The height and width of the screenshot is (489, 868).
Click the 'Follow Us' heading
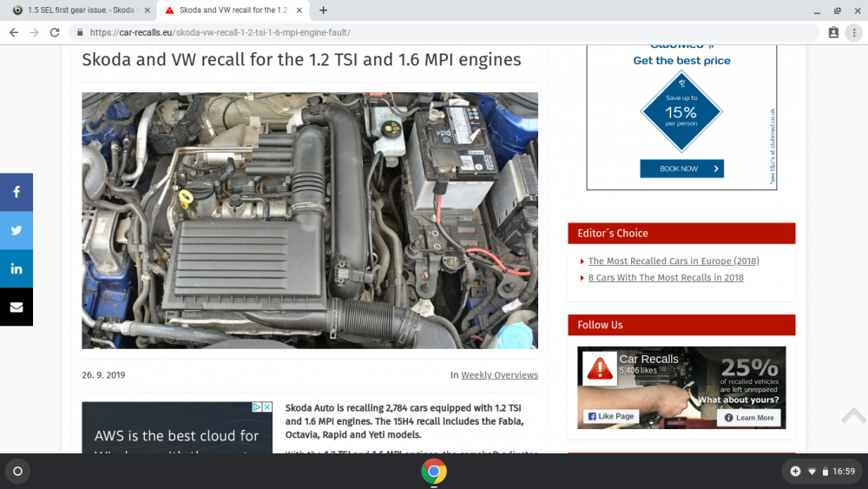[600, 325]
